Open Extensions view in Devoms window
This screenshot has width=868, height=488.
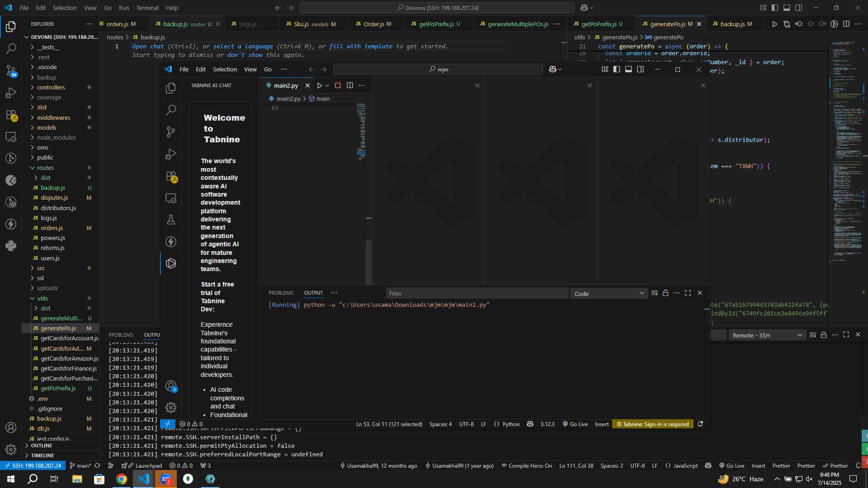point(11,115)
